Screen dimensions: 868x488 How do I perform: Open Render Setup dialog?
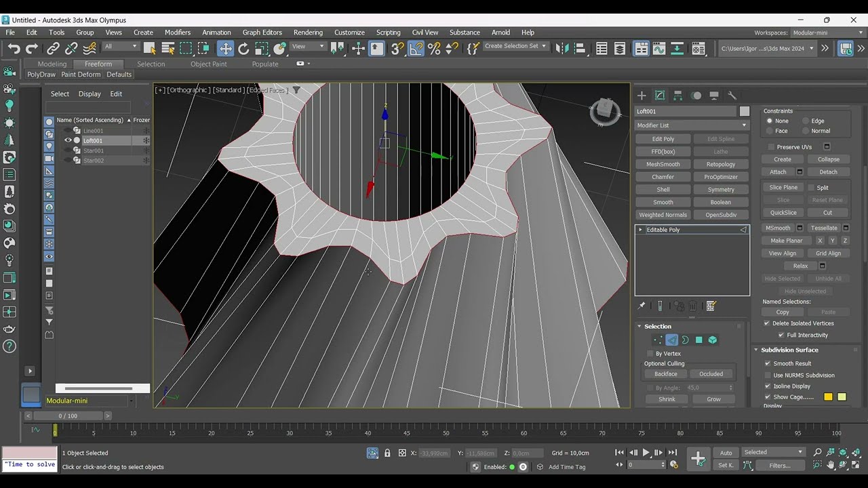point(699,48)
